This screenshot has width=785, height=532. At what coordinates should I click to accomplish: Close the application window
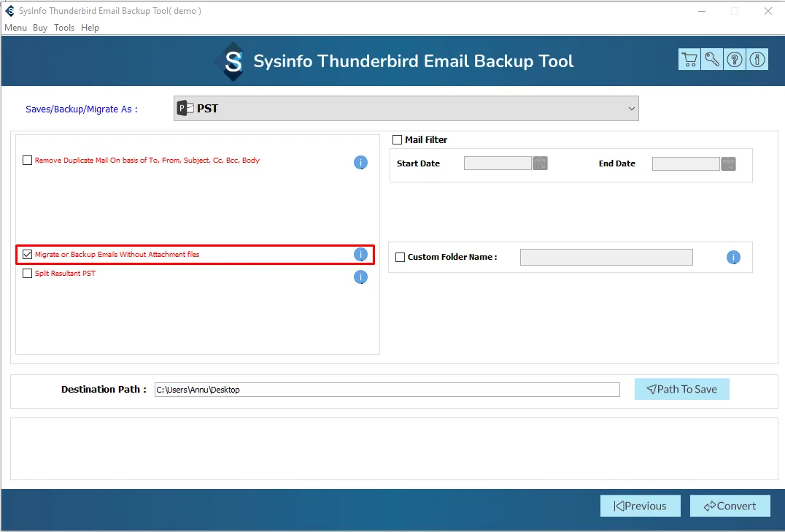768,11
